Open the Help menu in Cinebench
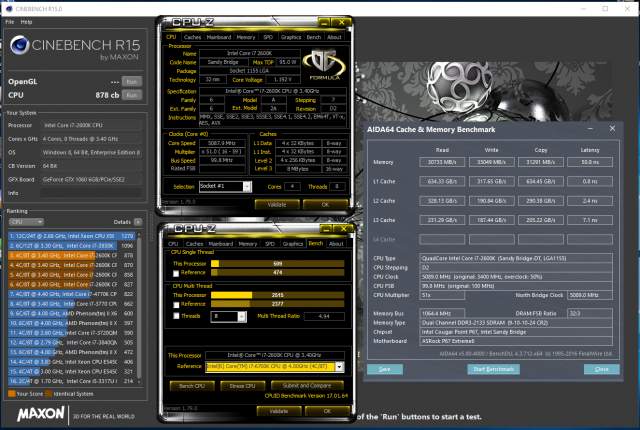The height and width of the screenshot is (430, 640). pyautogui.click(x=27, y=22)
